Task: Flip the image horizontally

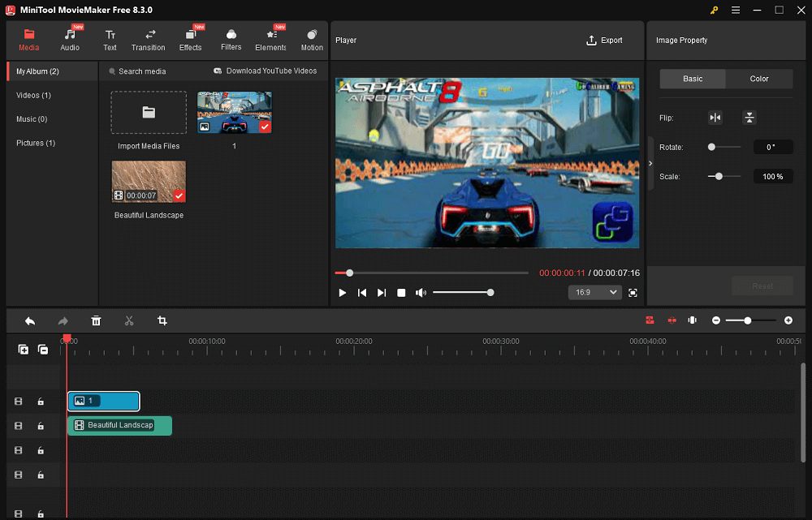Action: coord(715,118)
